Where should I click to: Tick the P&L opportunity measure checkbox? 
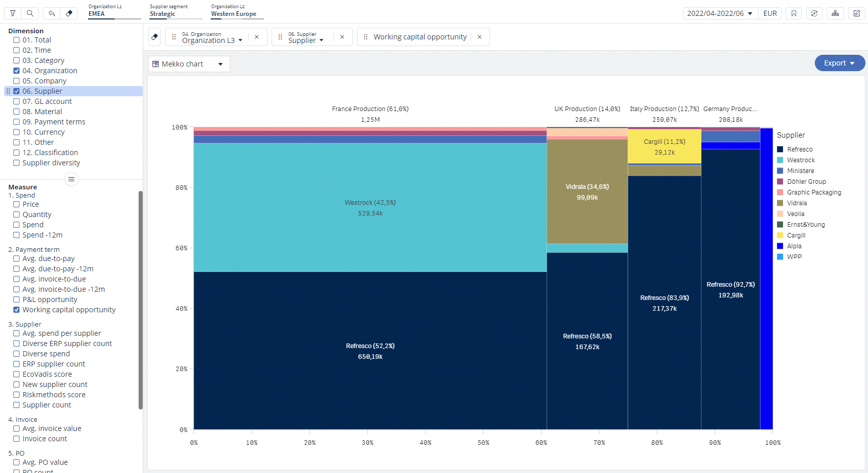[x=16, y=299]
